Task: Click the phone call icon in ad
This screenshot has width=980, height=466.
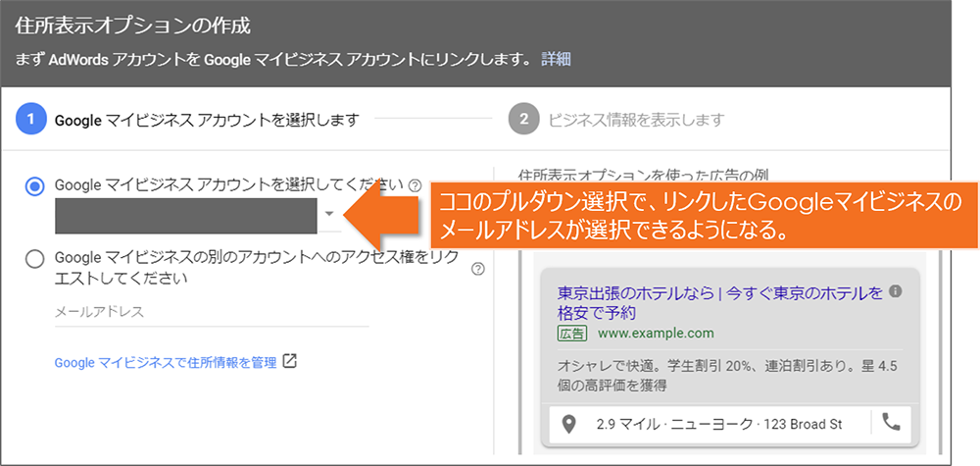Action: [x=891, y=422]
